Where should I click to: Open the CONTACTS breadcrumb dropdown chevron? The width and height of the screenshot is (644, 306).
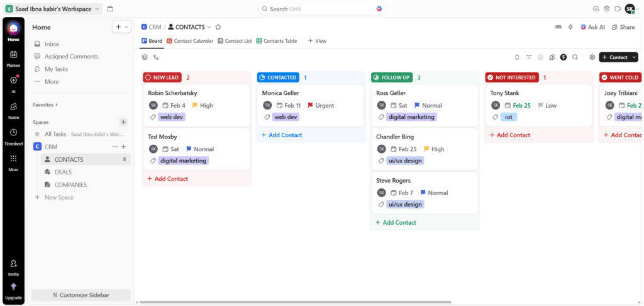tap(209, 27)
